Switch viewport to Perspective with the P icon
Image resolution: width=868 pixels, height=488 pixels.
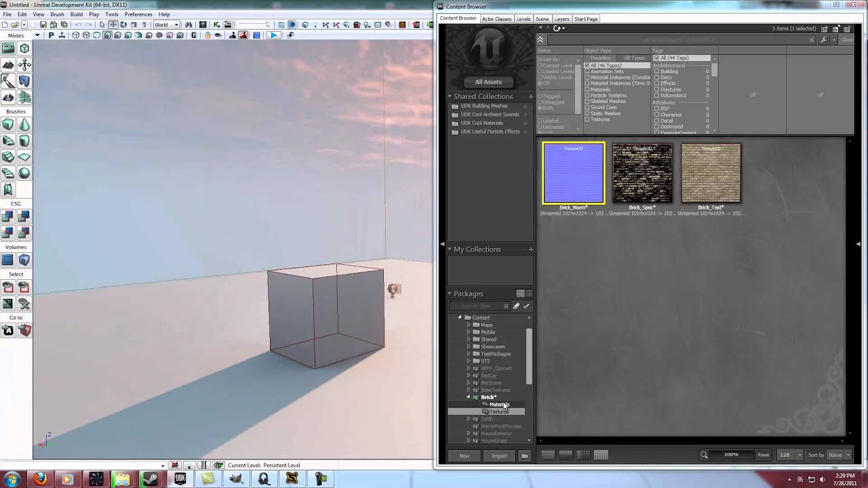tap(51, 35)
